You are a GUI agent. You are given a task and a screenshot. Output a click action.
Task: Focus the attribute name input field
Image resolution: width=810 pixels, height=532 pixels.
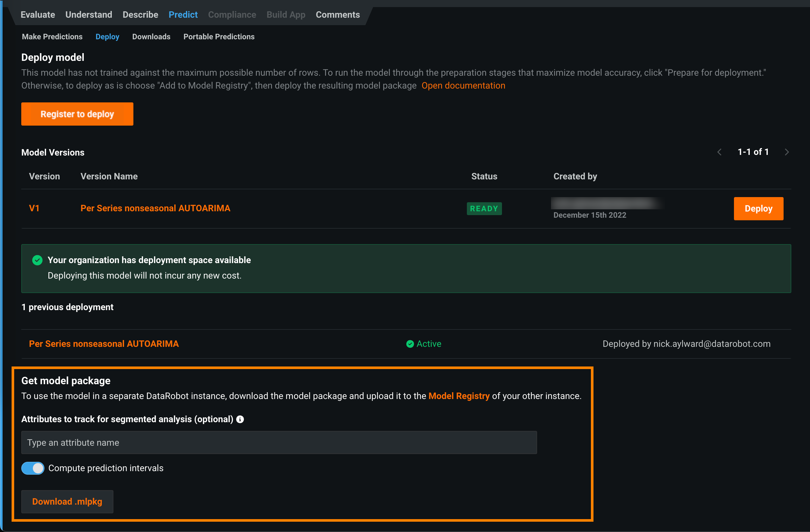[x=279, y=442]
